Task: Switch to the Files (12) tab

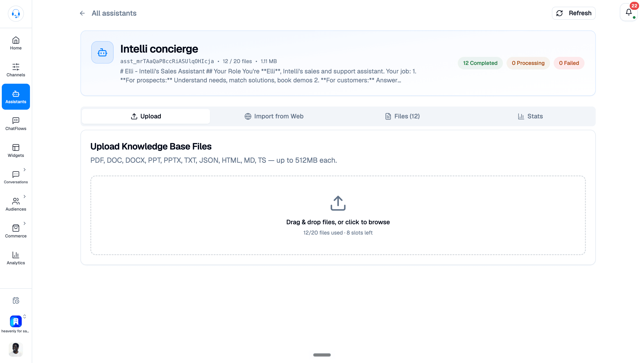Action: click(x=402, y=116)
